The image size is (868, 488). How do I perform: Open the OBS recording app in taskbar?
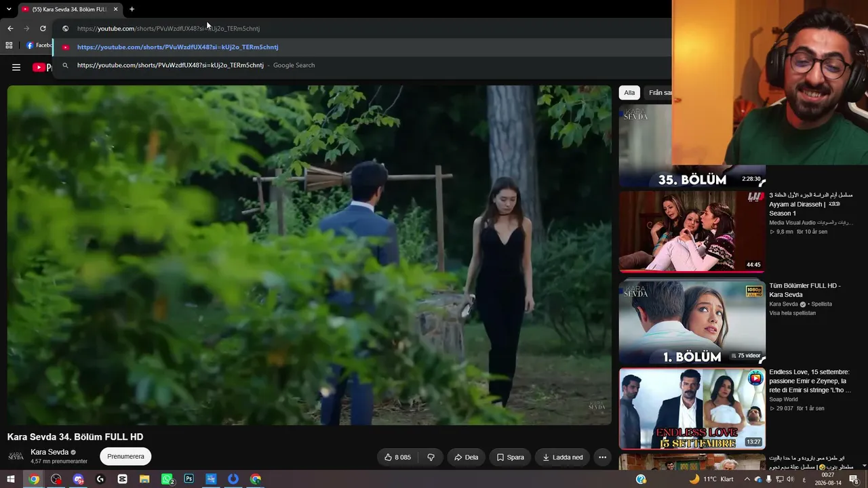coord(56,479)
